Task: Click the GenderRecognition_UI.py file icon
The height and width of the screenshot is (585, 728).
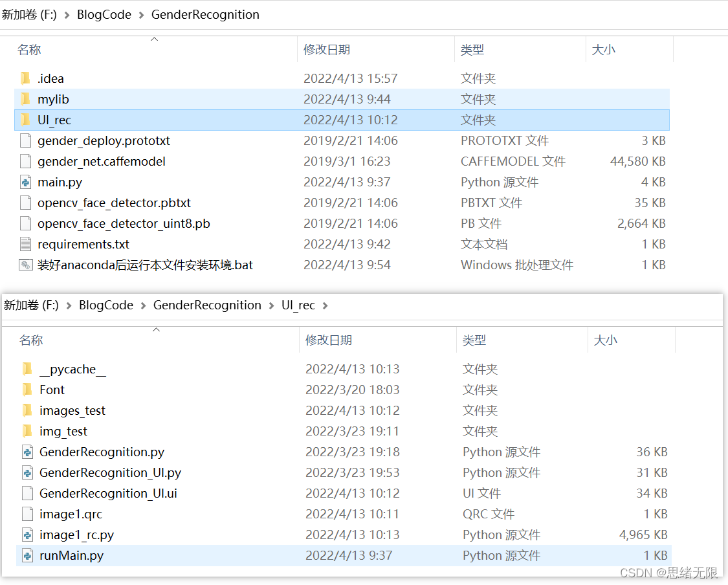Action: point(27,472)
